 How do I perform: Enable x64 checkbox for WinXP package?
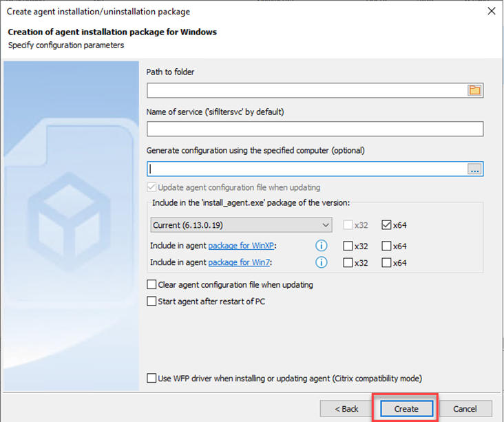coord(386,246)
